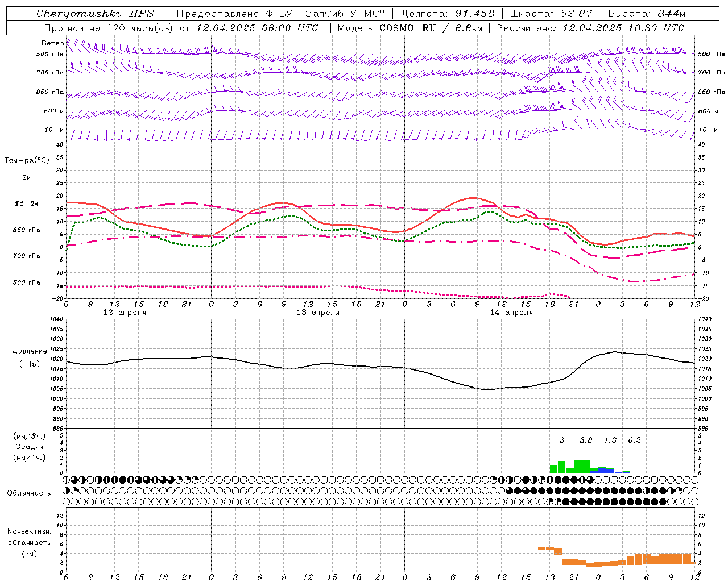728x582 pixels.
Task: Click the '12 апреля' date label
Action: [x=125, y=313]
